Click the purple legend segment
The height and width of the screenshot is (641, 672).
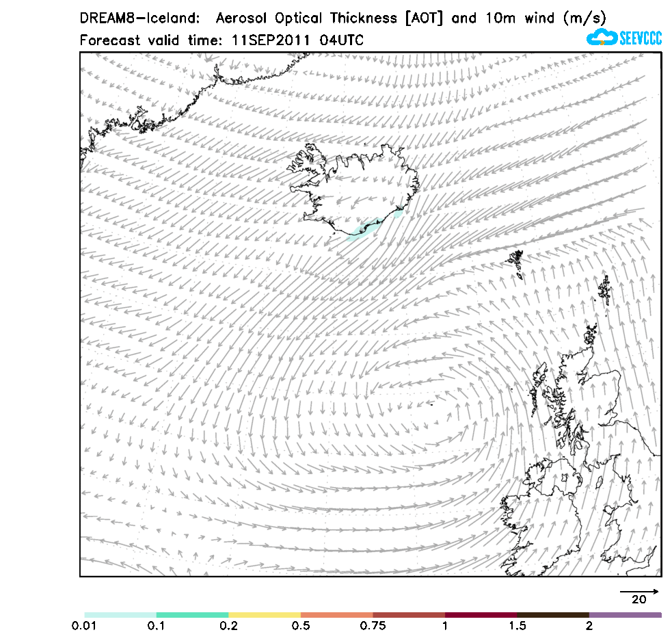click(625, 615)
